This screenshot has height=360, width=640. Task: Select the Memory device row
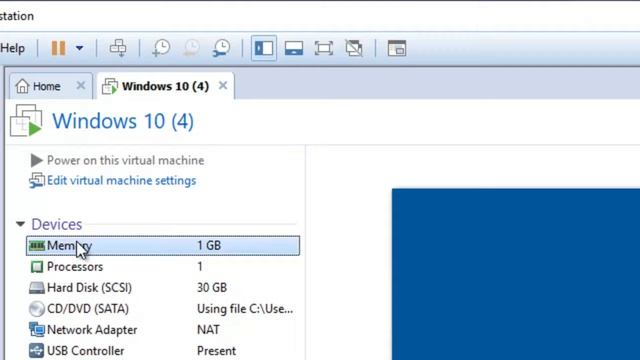[163, 246]
